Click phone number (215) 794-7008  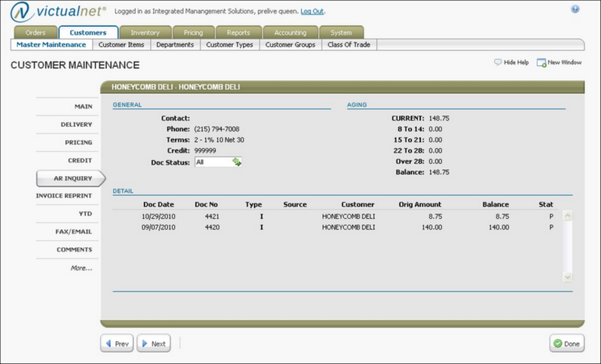217,129
